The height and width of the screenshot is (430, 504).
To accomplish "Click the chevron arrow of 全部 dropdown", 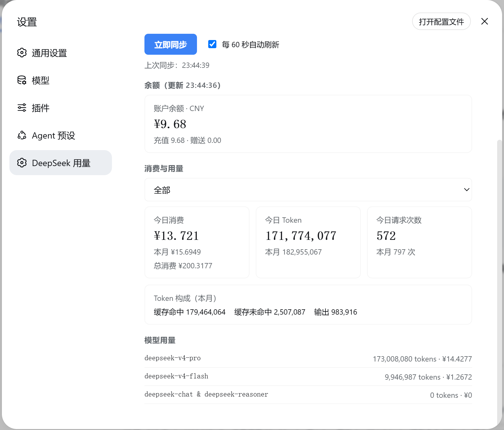I will 467,190.
